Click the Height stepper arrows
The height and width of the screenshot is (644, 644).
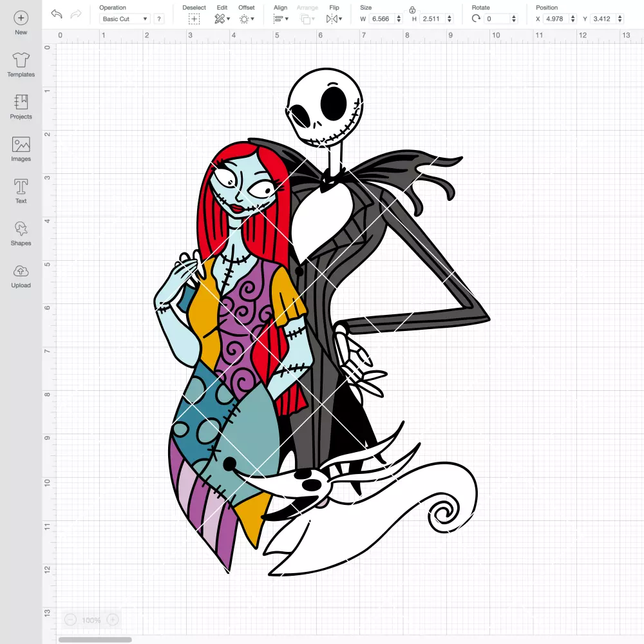click(450, 19)
